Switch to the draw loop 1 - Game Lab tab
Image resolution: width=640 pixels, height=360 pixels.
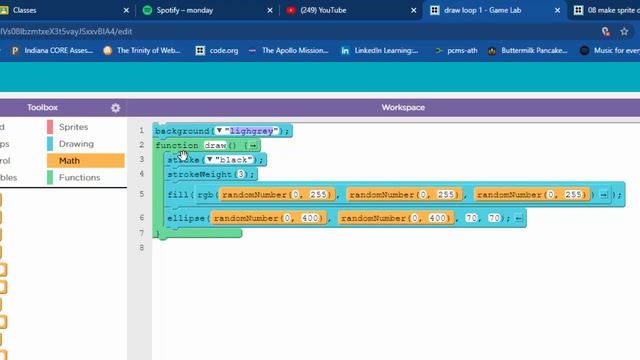coord(495,10)
